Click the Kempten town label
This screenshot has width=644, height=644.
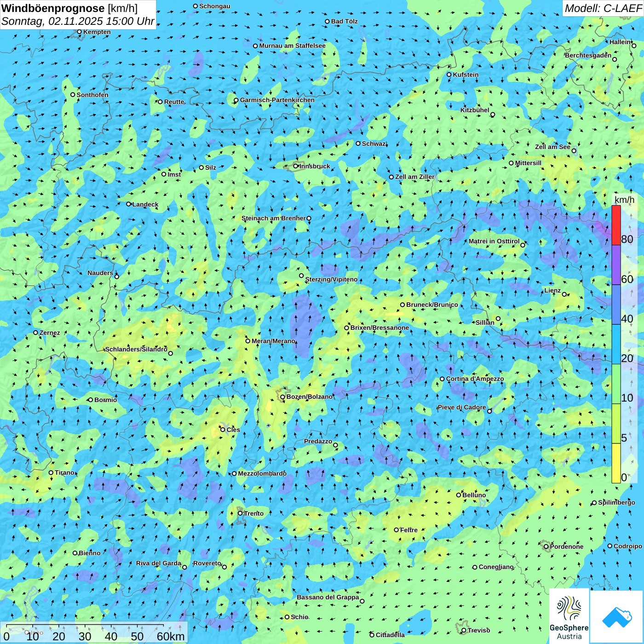(x=97, y=32)
